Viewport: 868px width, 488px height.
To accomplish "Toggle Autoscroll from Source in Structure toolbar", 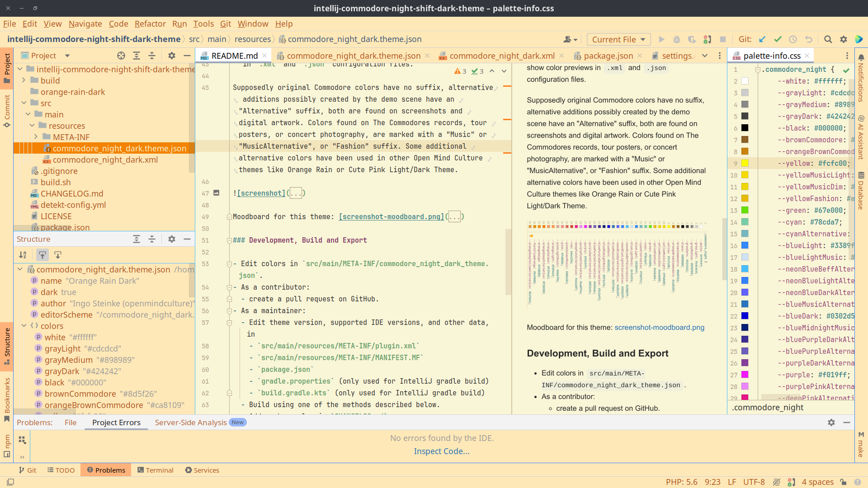I will (x=58, y=255).
